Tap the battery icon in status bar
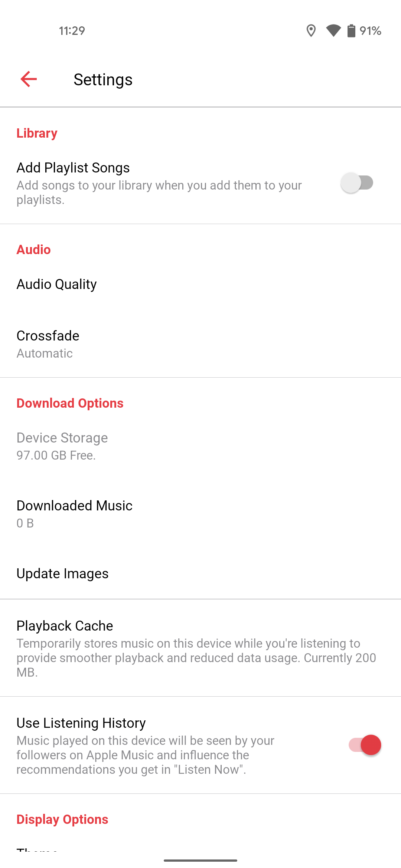 [x=351, y=31]
